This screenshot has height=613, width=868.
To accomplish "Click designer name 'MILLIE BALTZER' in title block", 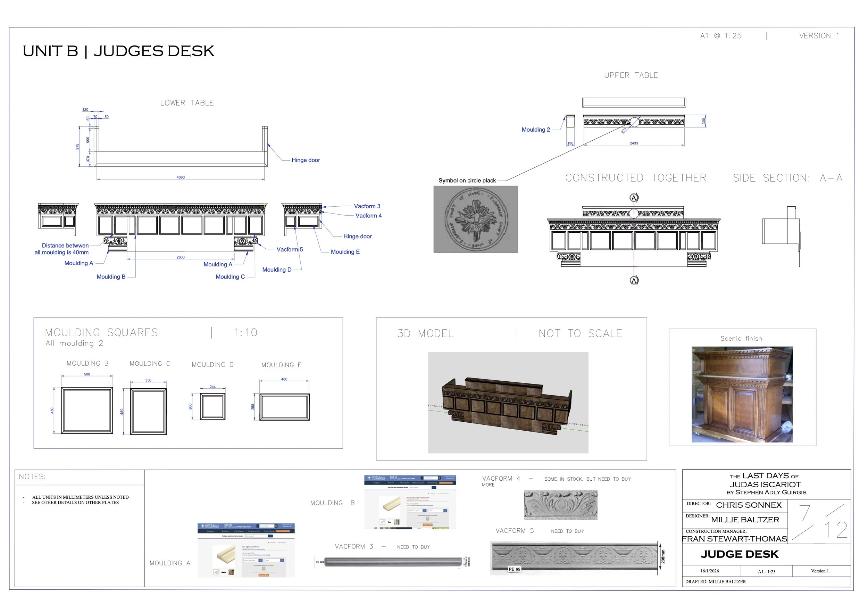I will point(745,520).
